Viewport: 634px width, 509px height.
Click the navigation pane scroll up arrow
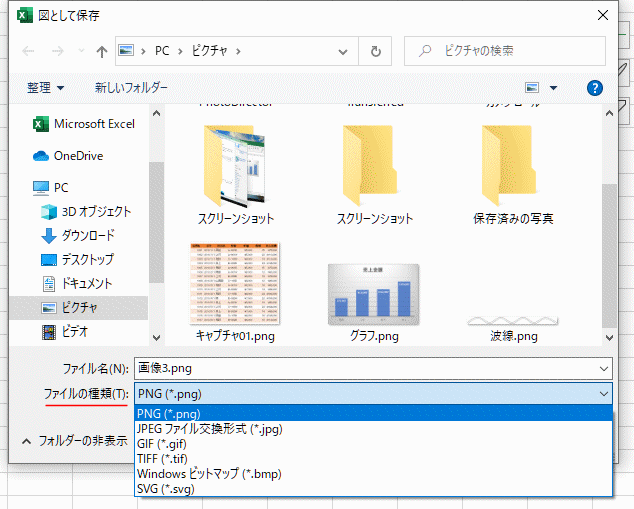156,114
